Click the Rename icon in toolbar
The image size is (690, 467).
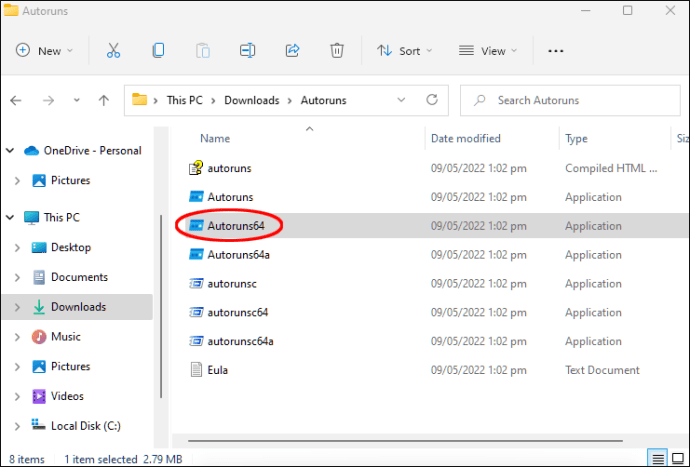click(248, 50)
